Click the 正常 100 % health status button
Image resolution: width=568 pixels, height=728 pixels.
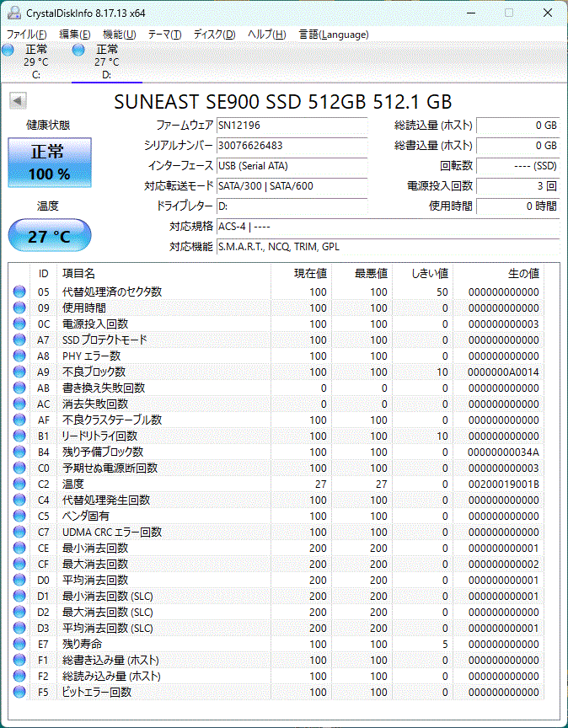(x=50, y=163)
